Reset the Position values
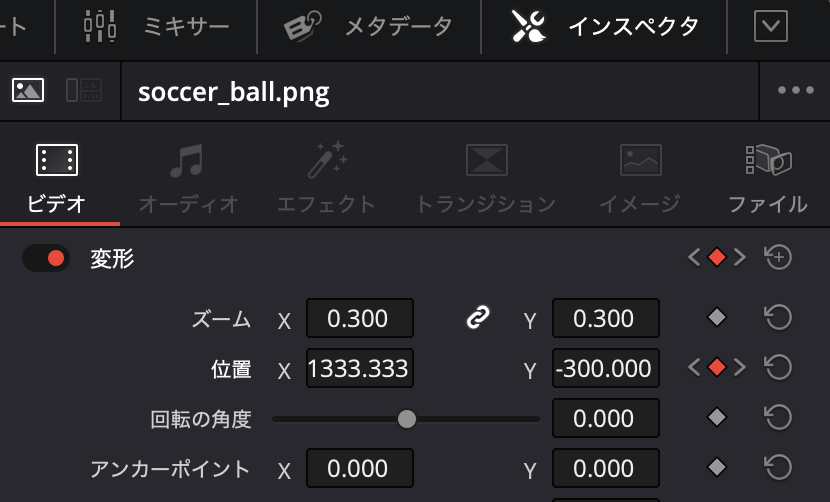The width and height of the screenshot is (830, 502). point(778,368)
